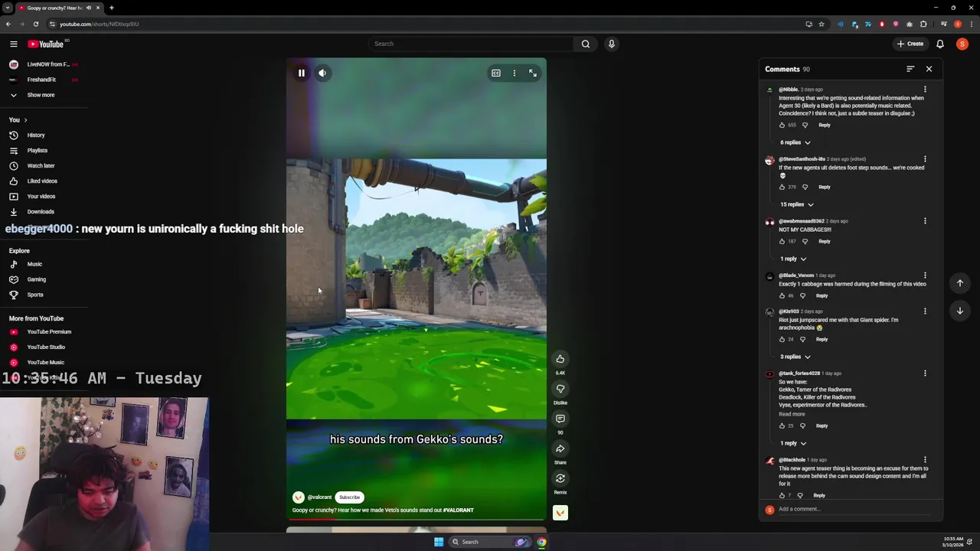Open Chrome three-dot menu
Screen dimensions: 980x551
point(972,24)
